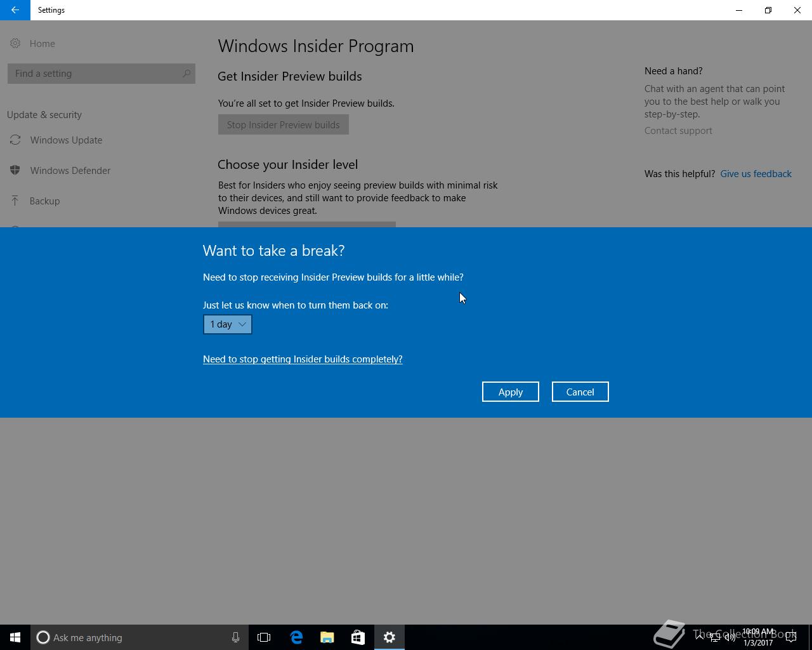Select 'Choose your Insider level' heading
812x650 pixels.
tap(288, 164)
